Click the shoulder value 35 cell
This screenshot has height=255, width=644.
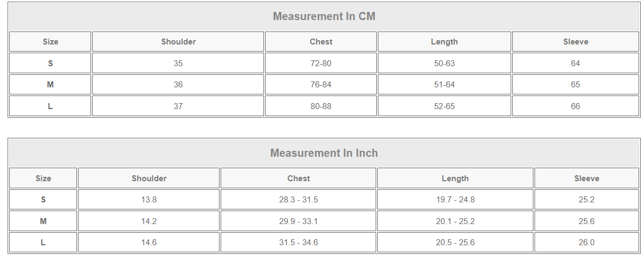point(178,63)
